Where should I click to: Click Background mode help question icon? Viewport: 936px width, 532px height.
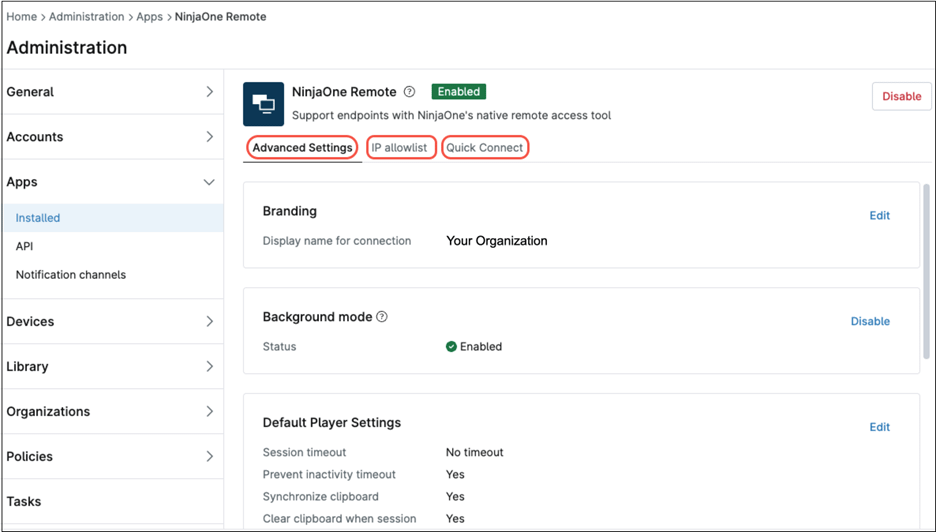coord(382,317)
